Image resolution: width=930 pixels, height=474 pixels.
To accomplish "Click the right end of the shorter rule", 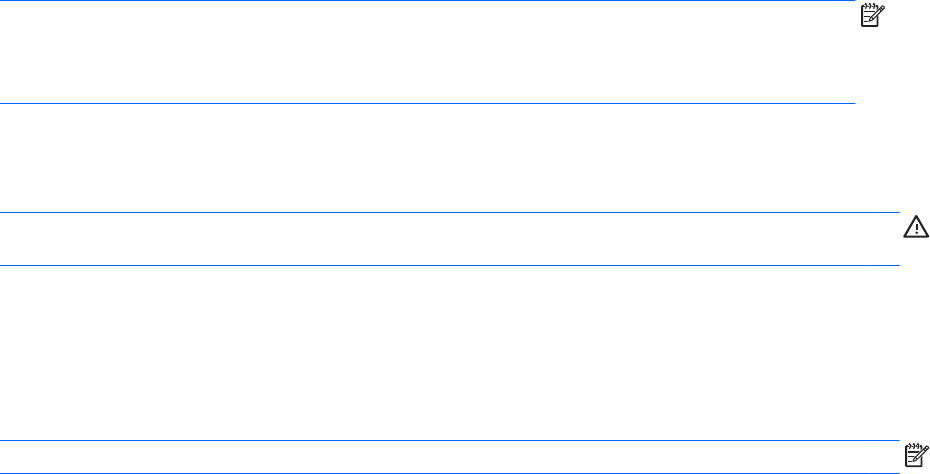I will 853,102.
